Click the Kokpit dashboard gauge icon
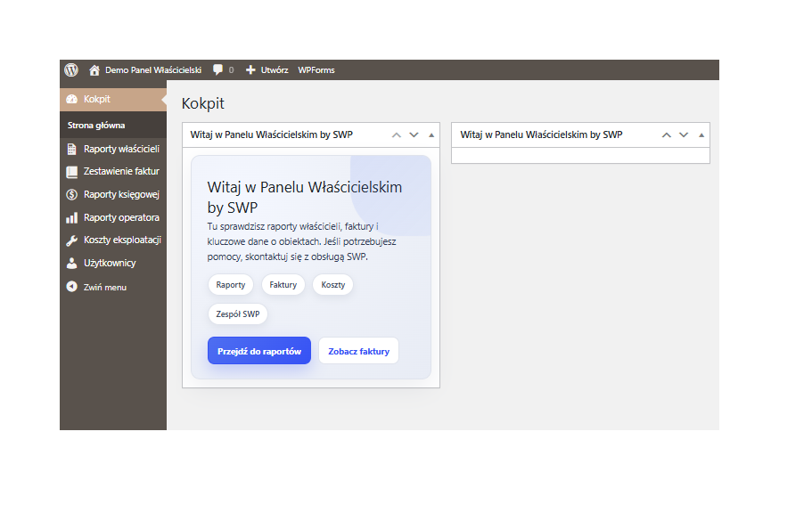The height and width of the screenshot is (513, 812). [72, 99]
